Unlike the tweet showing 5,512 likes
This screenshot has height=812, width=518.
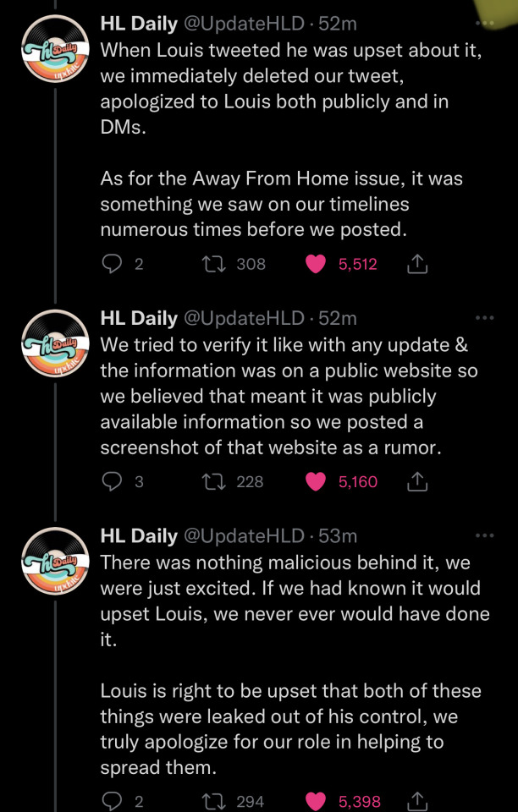pyautogui.click(x=315, y=264)
